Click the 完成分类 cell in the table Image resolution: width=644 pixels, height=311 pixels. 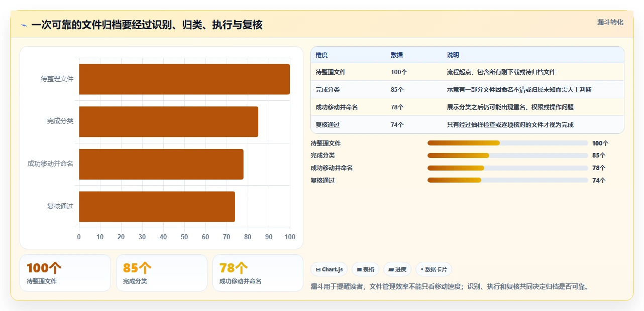[x=328, y=90]
